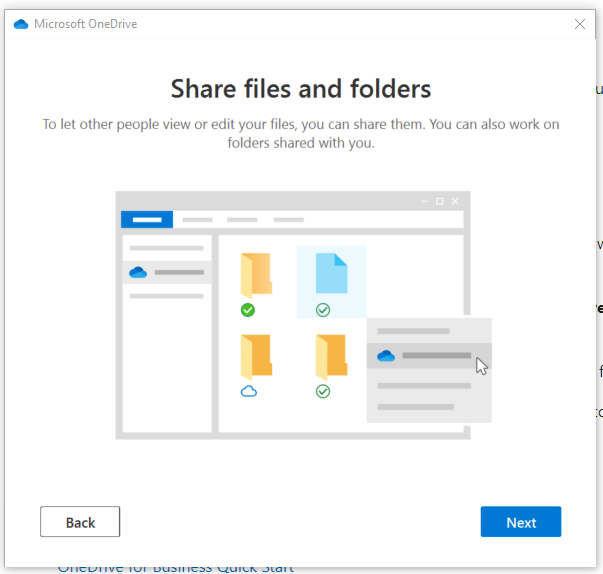The height and width of the screenshot is (574, 603).
Task: Click the Share files and folders heading
Action: (x=301, y=89)
